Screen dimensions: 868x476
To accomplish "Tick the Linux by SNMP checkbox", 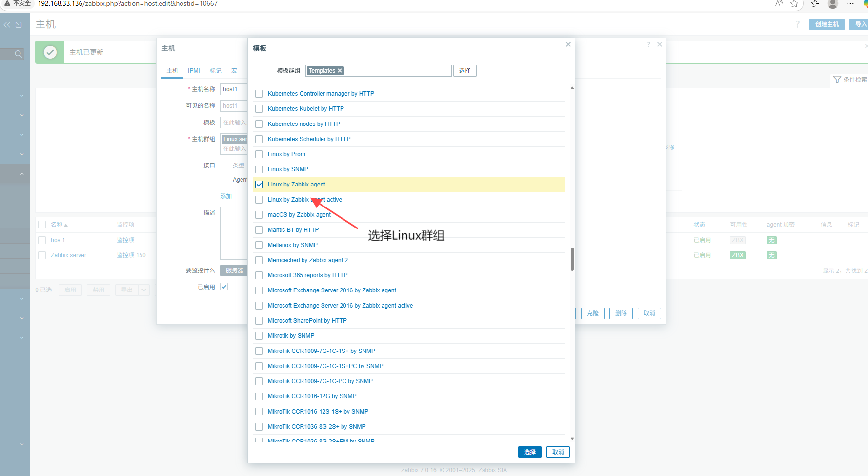I will (259, 169).
